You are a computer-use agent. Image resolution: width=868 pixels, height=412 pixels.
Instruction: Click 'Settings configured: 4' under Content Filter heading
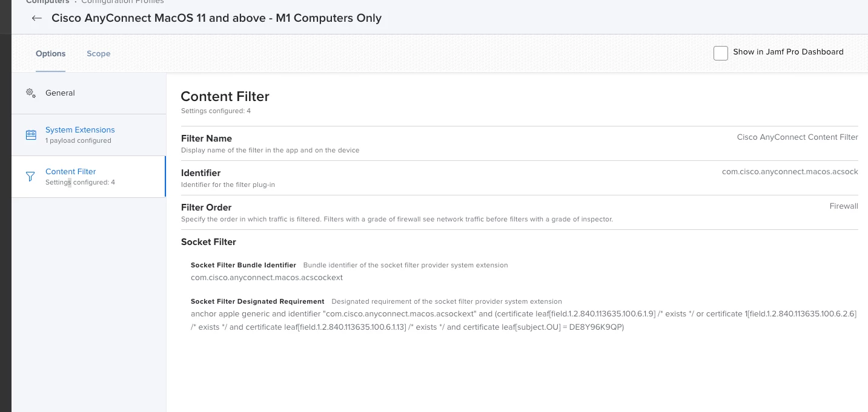coord(216,111)
